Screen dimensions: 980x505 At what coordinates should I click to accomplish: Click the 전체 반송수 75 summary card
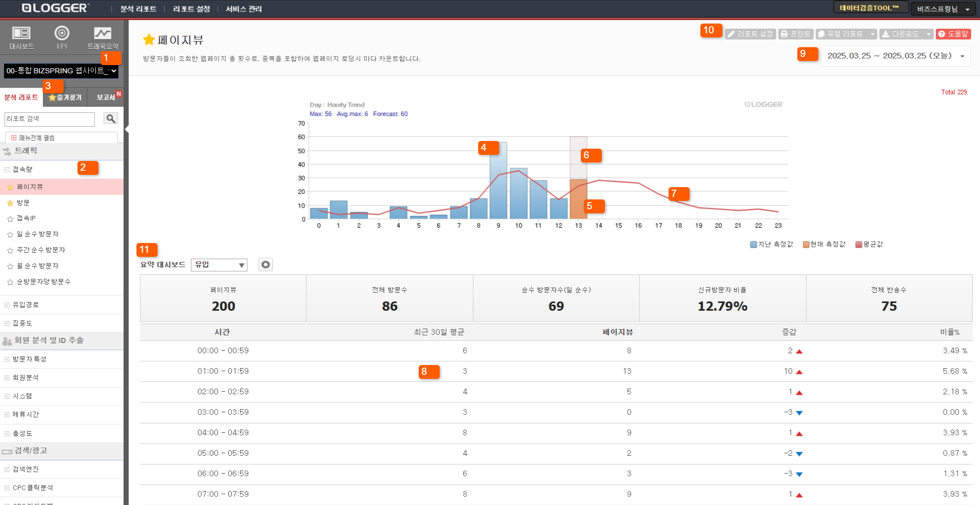tap(889, 298)
